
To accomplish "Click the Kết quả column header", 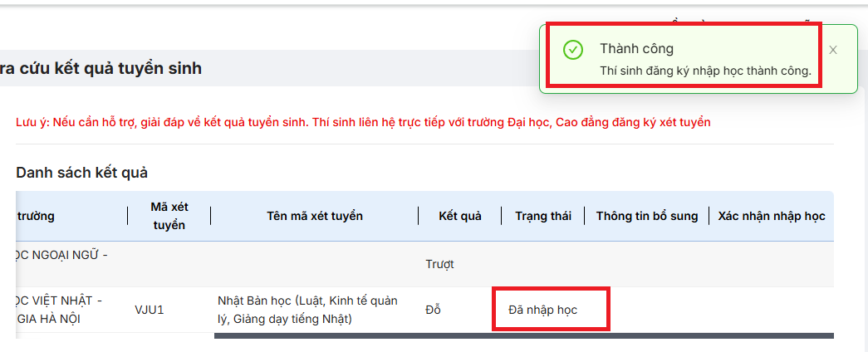I will 460,216.
